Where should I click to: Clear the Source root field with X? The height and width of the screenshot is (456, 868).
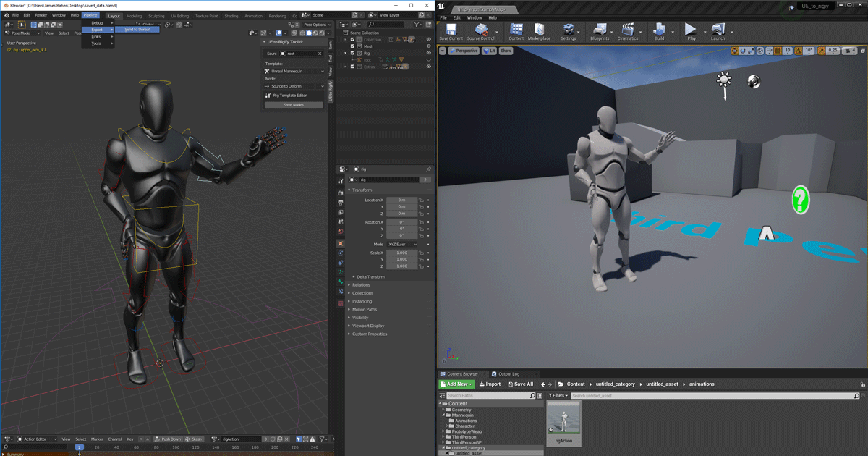tap(321, 54)
